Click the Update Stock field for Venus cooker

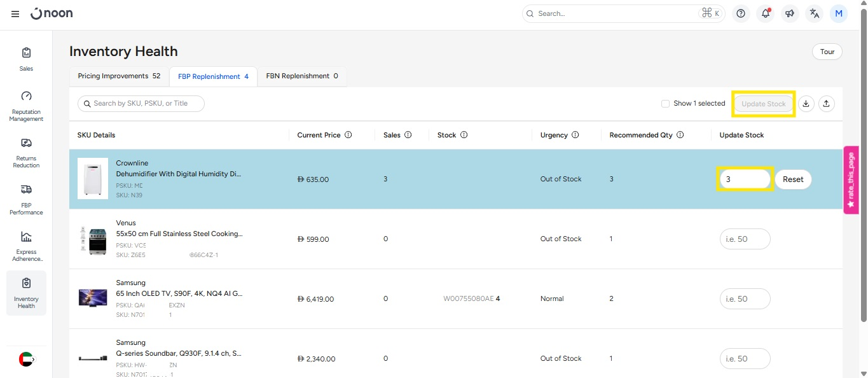pyautogui.click(x=745, y=239)
